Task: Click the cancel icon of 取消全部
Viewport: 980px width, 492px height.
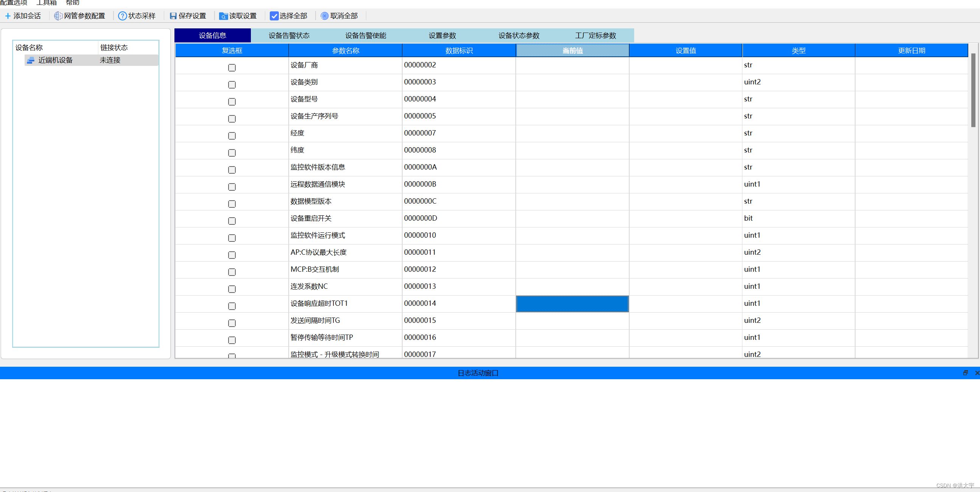Action: point(325,16)
